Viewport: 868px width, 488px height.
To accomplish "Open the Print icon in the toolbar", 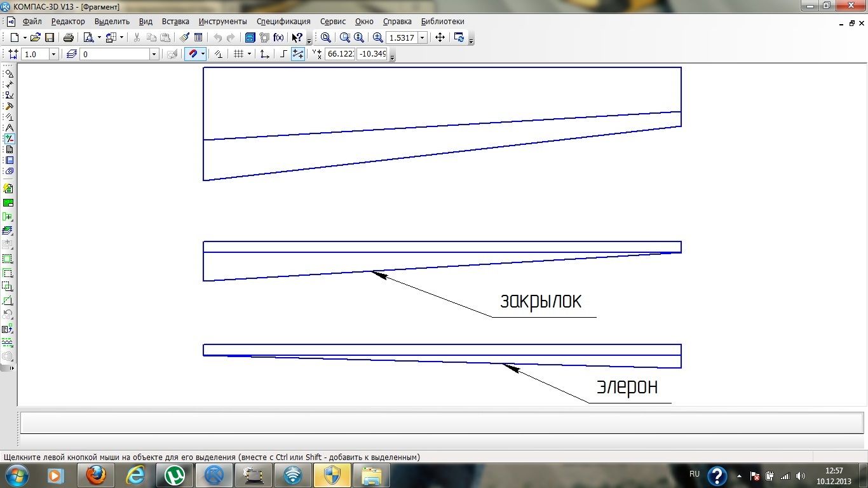I will [69, 37].
